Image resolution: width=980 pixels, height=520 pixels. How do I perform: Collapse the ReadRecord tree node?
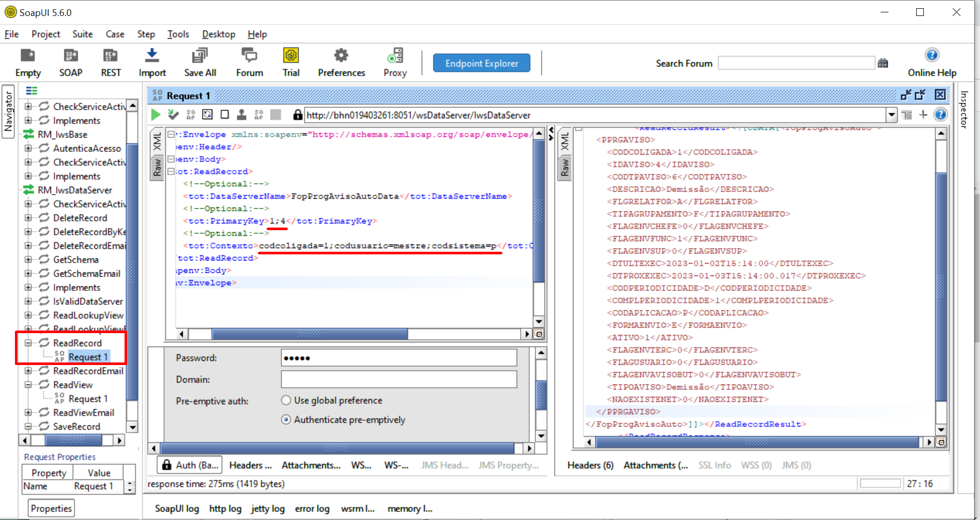point(28,343)
